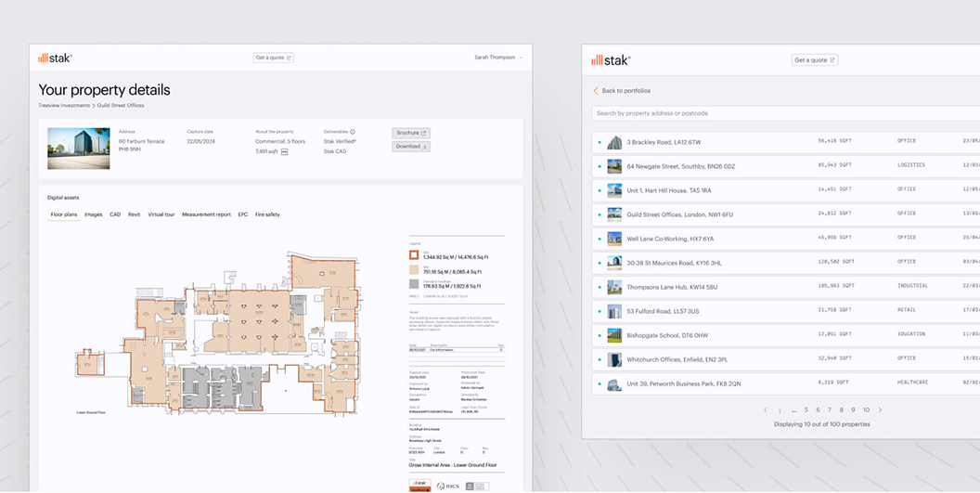Image resolution: width=980 pixels, height=493 pixels.
Task: Select the Fire safety tab
Action: coord(266,214)
